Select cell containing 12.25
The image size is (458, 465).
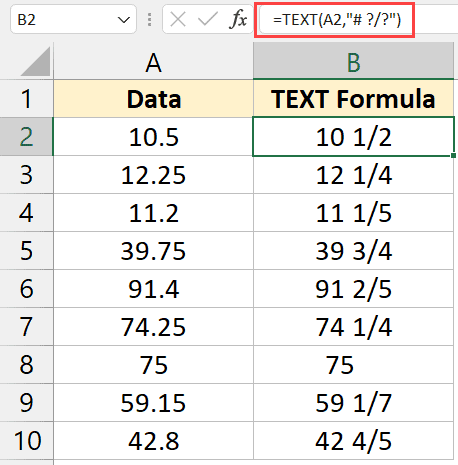pyautogui.click(x=153, y=175)
